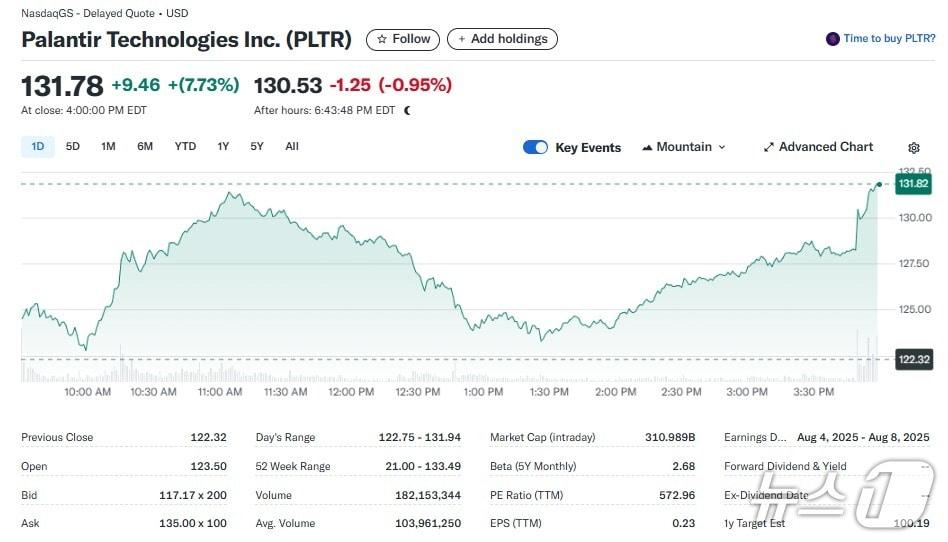Click the 122.32 previous close label
Screen dimensions: 948x542
914,360
